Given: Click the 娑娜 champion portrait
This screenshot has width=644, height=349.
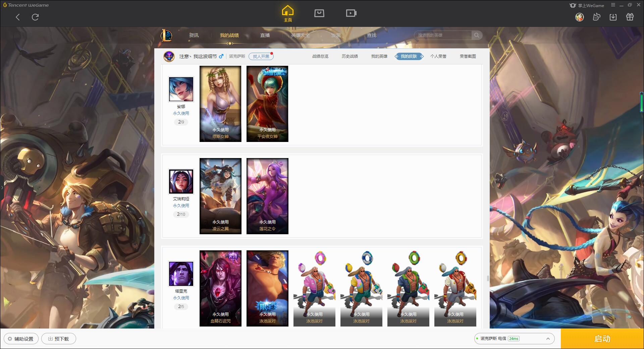Looking at the screenshot, I should pyautogui.click(x=181, y=89).
